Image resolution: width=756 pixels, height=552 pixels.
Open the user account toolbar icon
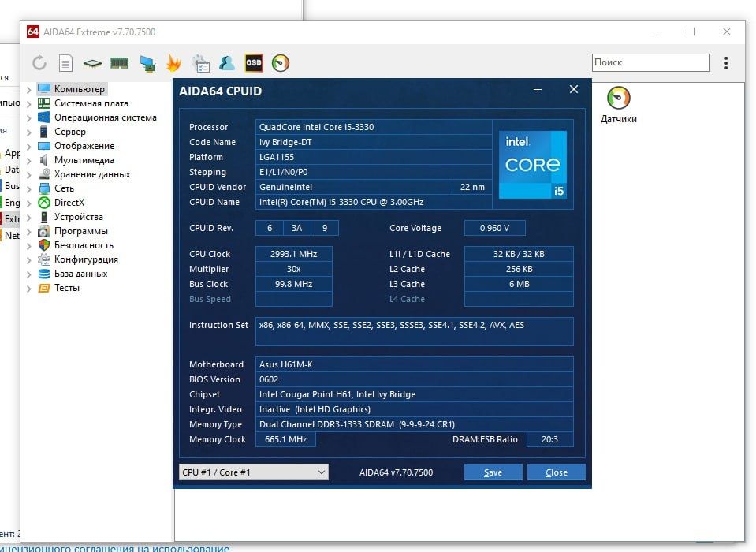(226, 63)
